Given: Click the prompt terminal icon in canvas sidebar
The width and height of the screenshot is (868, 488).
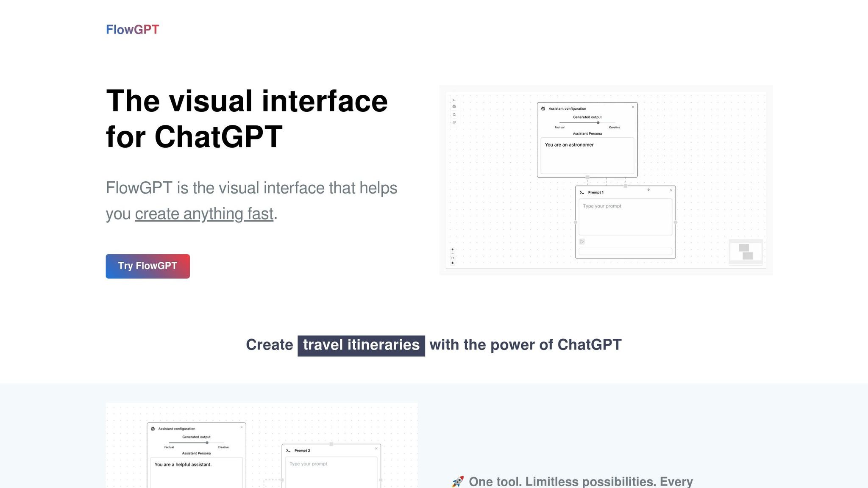Looking at the screenshot, I should coord(454,100).
